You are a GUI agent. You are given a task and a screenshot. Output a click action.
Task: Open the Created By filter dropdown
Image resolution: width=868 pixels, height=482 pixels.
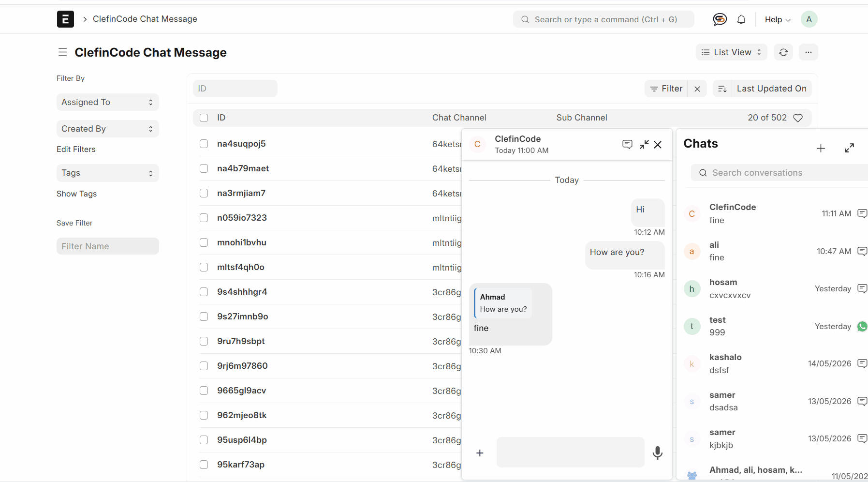[107, 129]
